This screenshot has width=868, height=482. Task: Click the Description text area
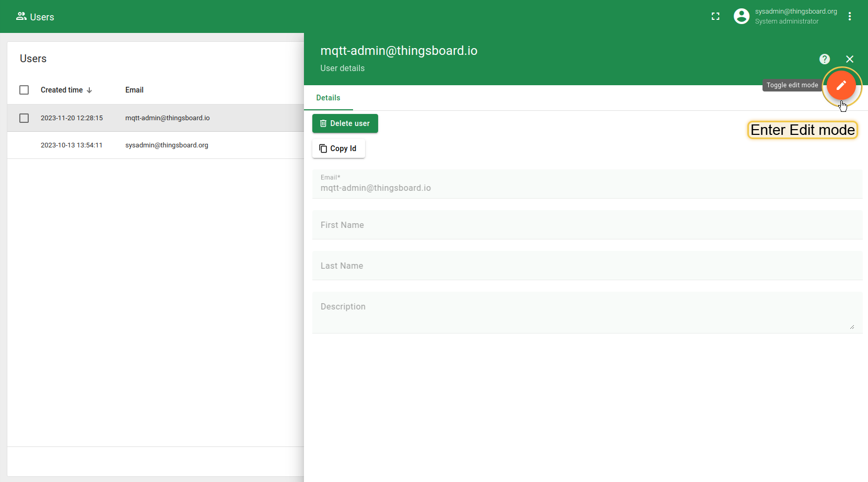(587, 313)
